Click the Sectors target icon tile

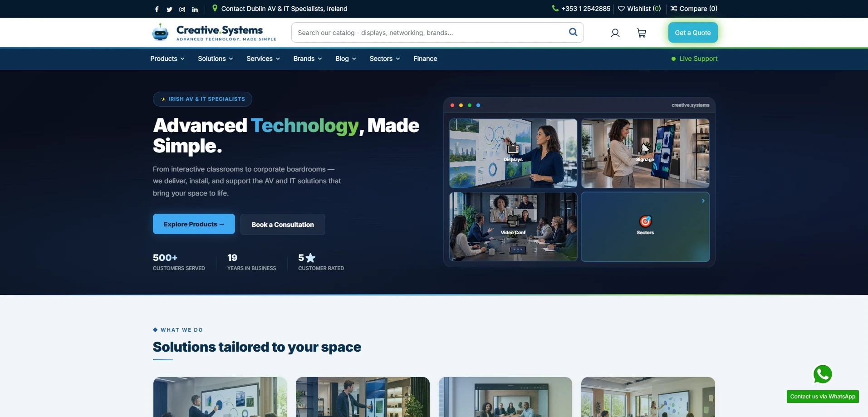click(x=645, y=226)
